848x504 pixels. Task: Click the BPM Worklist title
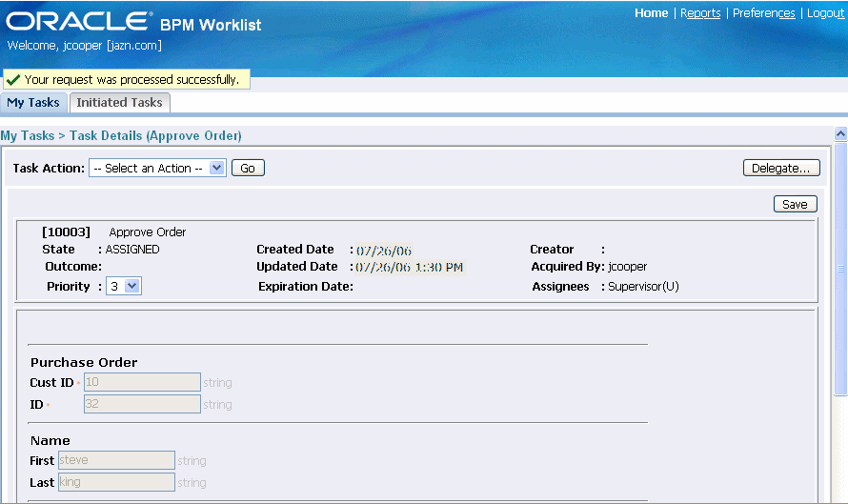coord(211,25)
